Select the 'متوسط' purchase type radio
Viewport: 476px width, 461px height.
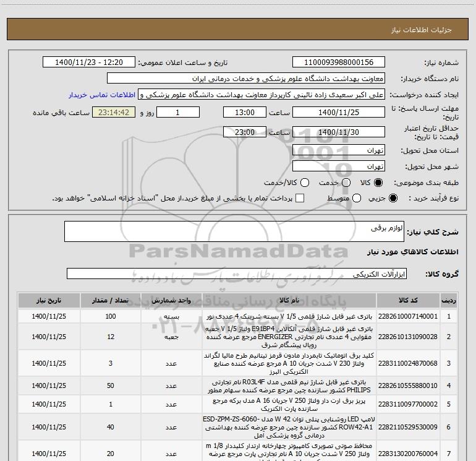point(357,199)
